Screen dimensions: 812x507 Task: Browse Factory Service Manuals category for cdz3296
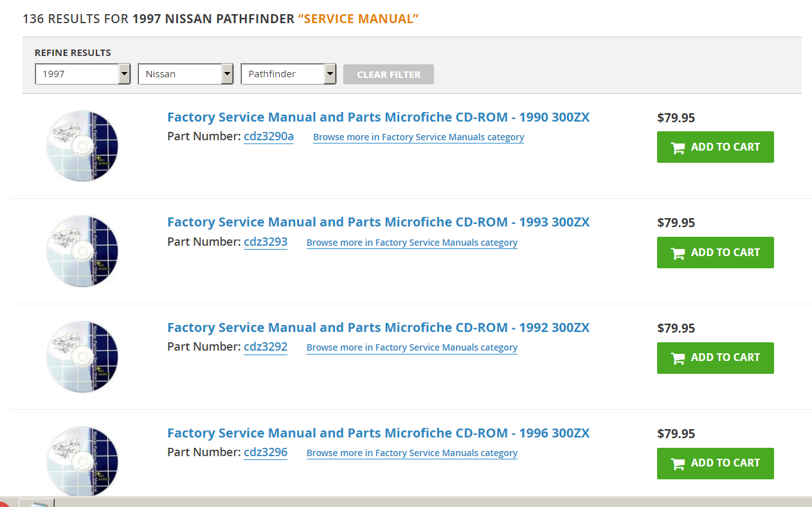(412, 453)
